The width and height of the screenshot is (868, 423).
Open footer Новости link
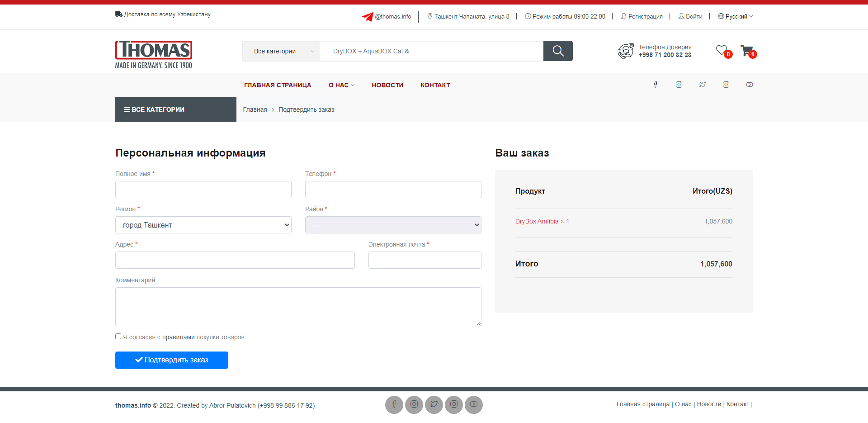tap(709, 404)
